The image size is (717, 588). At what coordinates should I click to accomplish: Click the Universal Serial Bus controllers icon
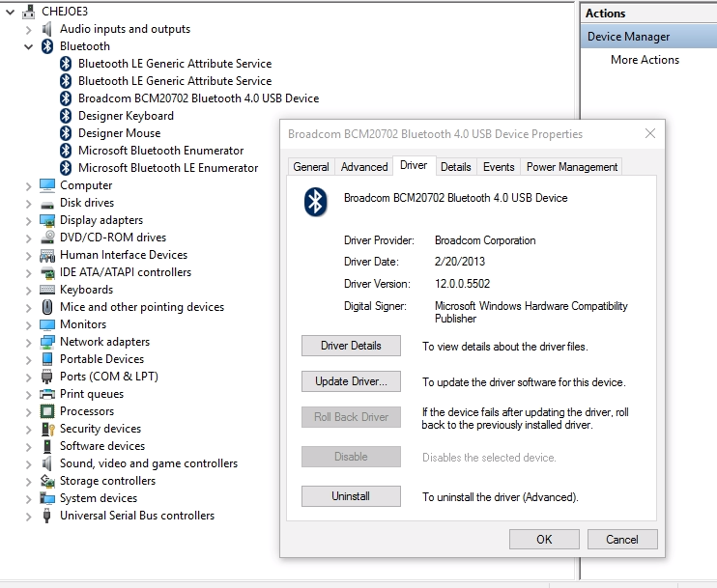46,516
